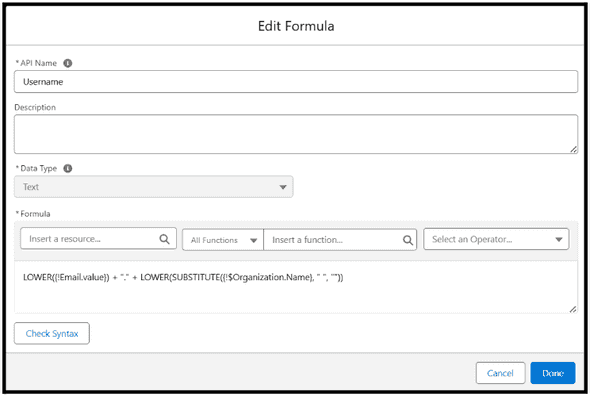Viewport: 590px width, 397px height.
Task: Click the Insert a function search field
Action: point(340,240)
